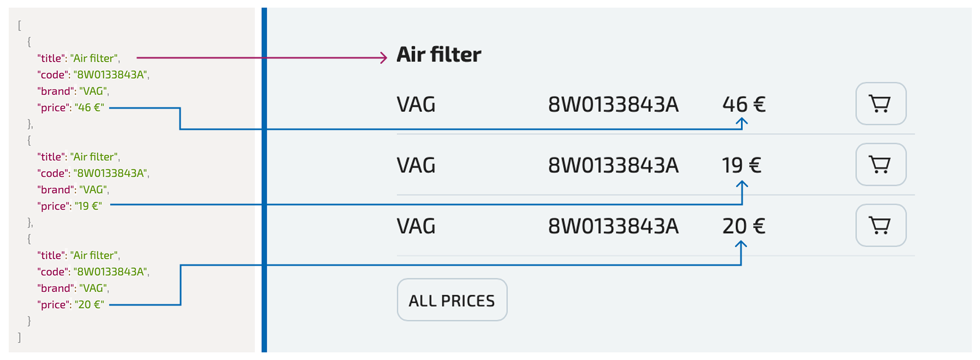Click the JSON "price": "46 €" line

pyautogui.click(x=70, y=107)
